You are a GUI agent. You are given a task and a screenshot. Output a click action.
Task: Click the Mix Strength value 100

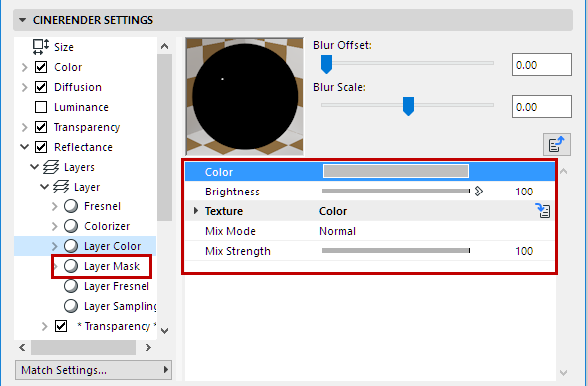524,251
